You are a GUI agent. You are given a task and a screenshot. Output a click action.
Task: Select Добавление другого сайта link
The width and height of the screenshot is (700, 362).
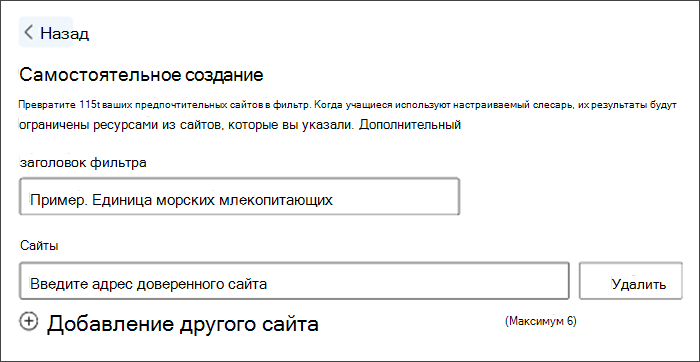point(183,324)
